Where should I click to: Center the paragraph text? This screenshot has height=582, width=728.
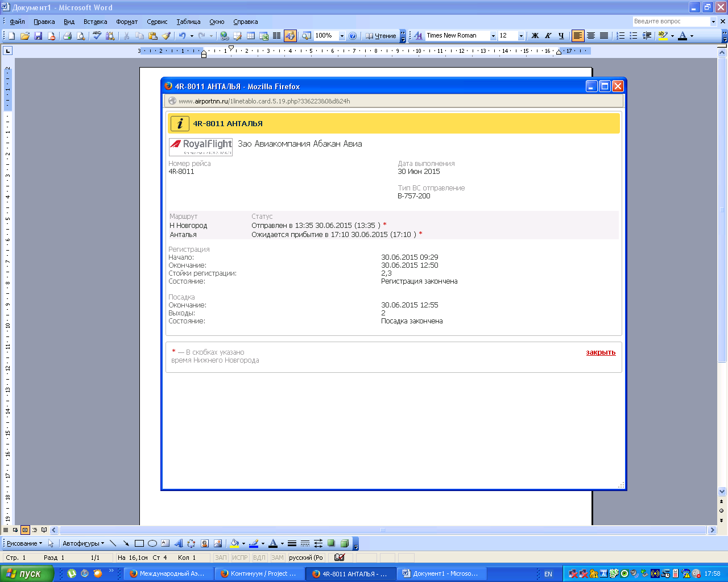click(591, 36)
